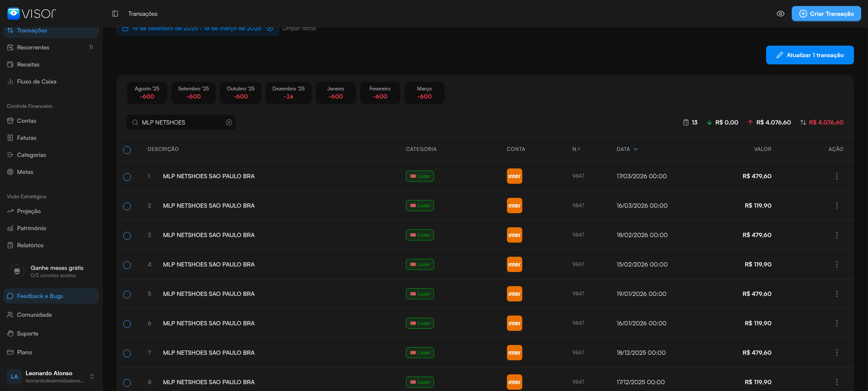The width and height of the screenshot is (868, 391).
Task: Expand the Leonardo Alonso account menu
Action: [x=92, y=377]
